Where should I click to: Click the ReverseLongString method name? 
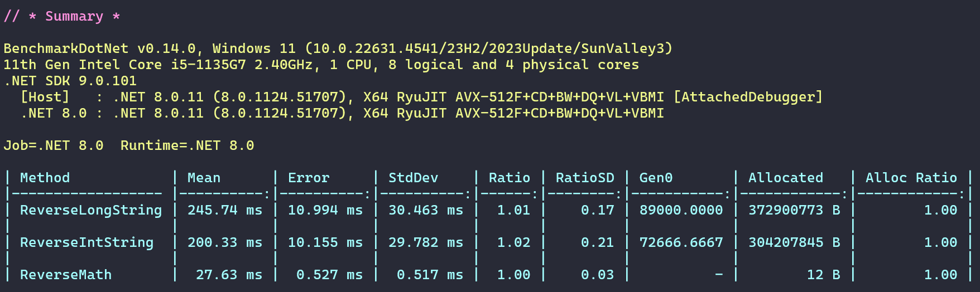click(x=91, y=210)
